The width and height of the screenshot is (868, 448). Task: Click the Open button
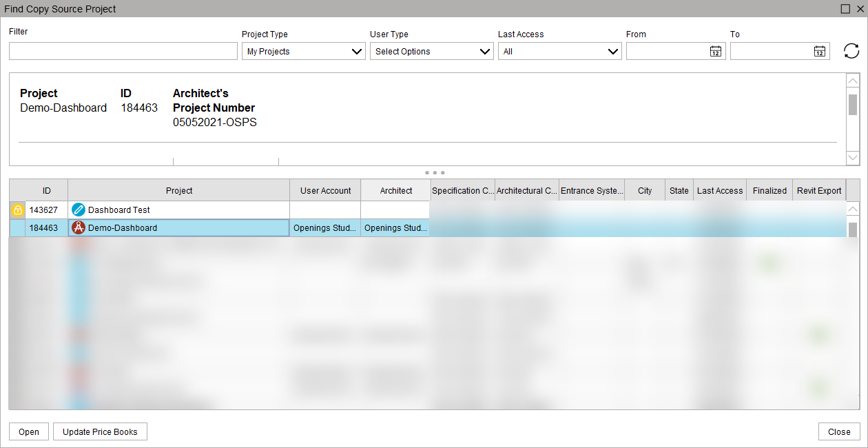[x=29, y=432]
